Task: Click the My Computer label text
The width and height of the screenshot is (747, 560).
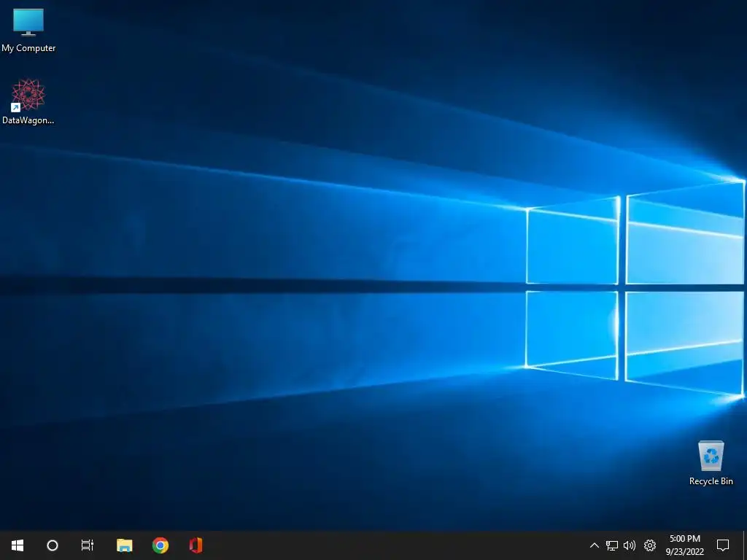Action: coord(28,48)
